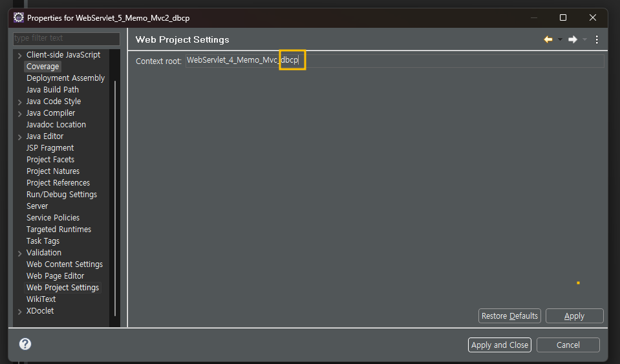
Task: Open WikiText page
Action: [41, 299]
